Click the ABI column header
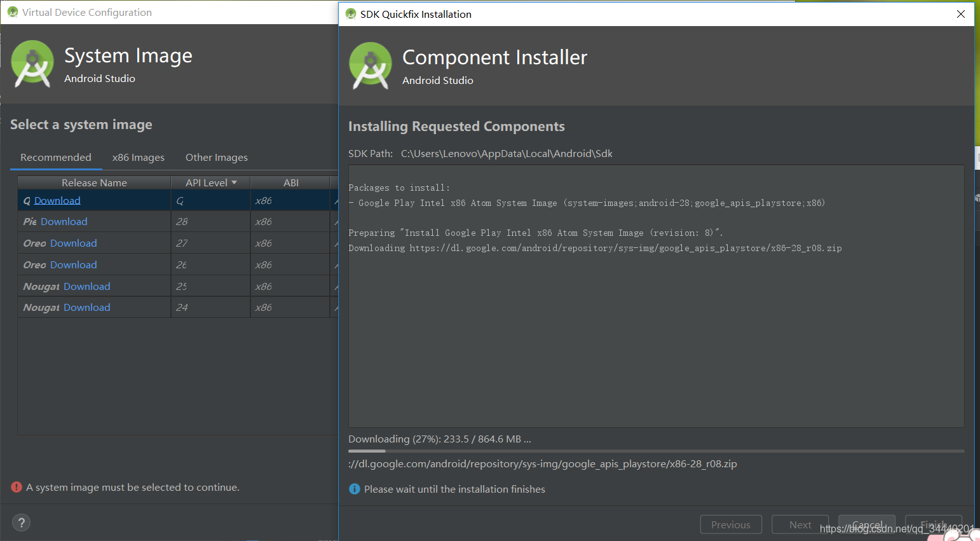This screenshot has width=980, height=541. (x=291, y=182)
